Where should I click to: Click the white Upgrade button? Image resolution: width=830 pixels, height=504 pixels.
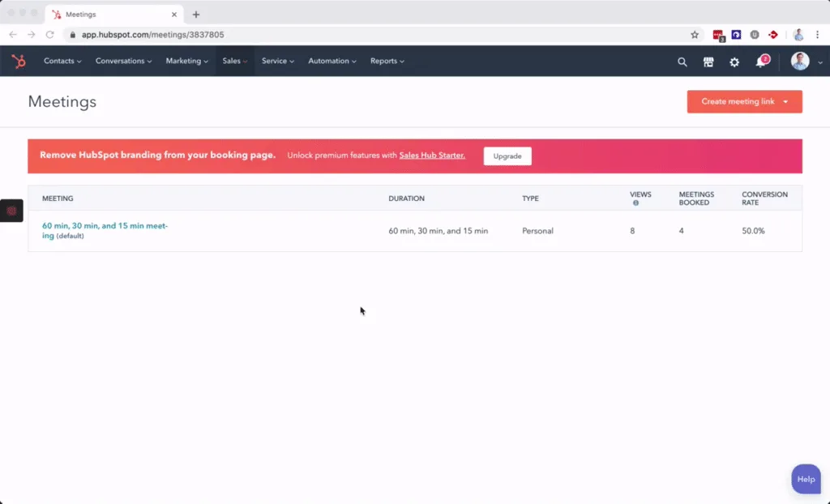coord(507,156)
